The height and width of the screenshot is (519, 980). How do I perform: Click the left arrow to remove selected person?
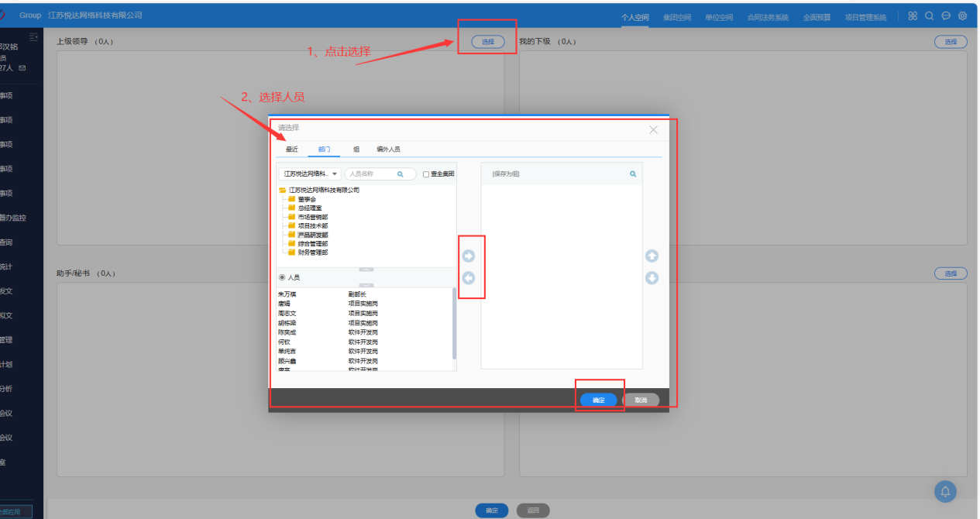point(468,278)
